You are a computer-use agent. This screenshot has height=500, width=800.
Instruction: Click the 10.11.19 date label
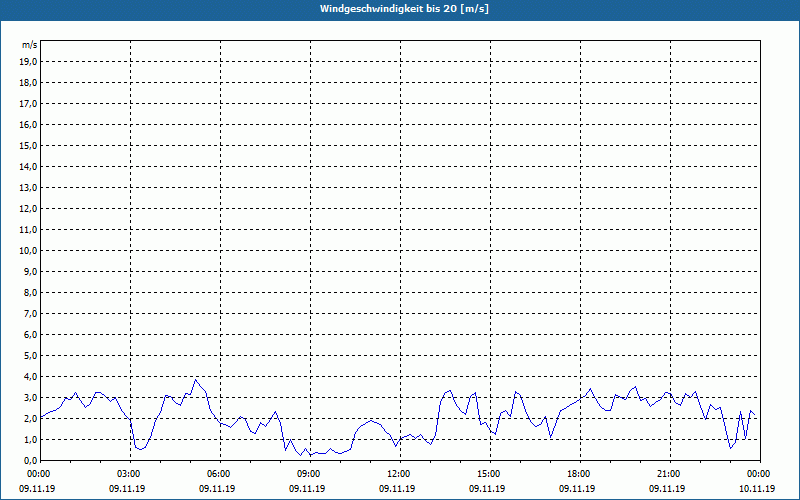pos(757,489)
